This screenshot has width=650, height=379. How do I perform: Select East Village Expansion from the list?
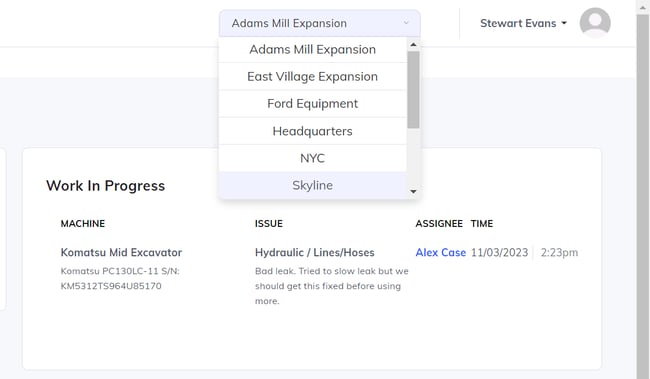tap(313, 76)
